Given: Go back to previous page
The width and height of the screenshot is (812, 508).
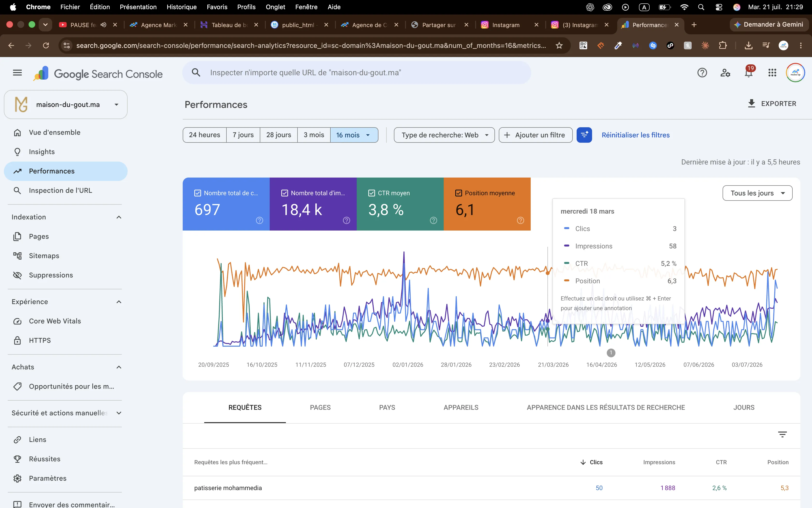Looking at the screenshot, I should (11, 45).
